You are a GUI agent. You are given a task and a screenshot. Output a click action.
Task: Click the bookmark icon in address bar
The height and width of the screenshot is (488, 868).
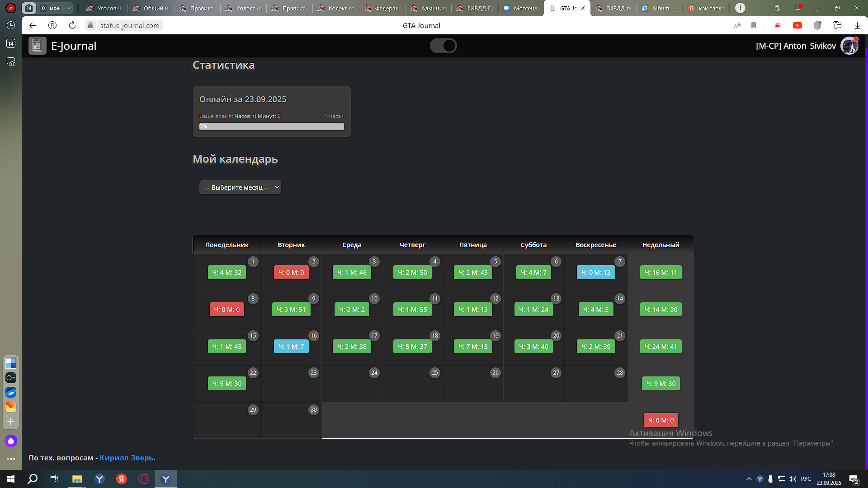(754, 25)
